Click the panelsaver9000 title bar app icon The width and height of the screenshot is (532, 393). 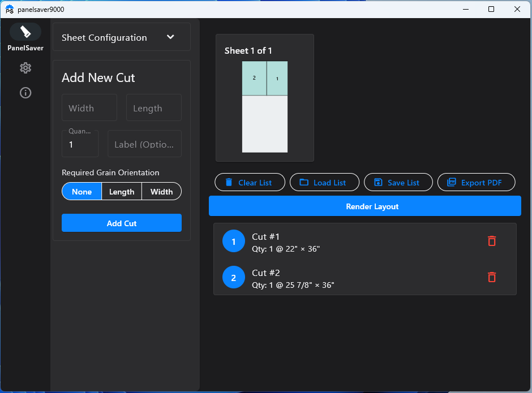pyautogui.click(x=10, y=9)
